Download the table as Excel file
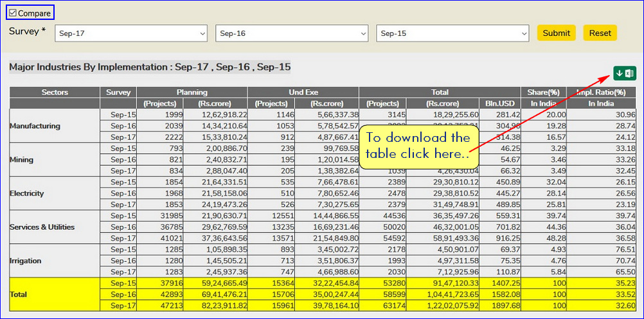Viewport: 644px width, 319px height. coord(624,73)
